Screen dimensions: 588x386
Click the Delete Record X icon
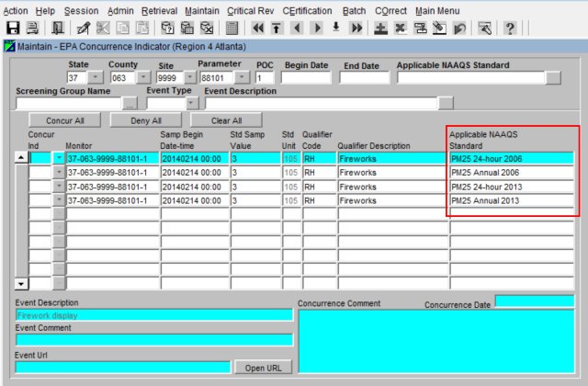(401, 28)
